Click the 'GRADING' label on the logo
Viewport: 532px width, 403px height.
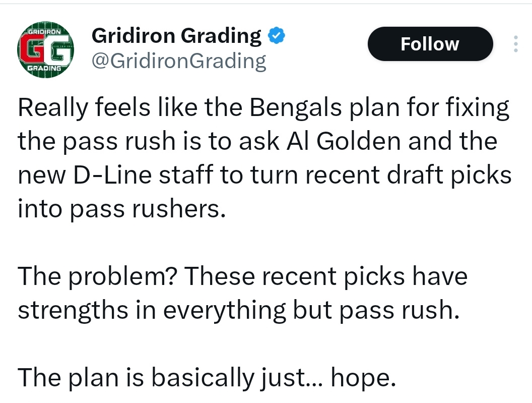44,68
